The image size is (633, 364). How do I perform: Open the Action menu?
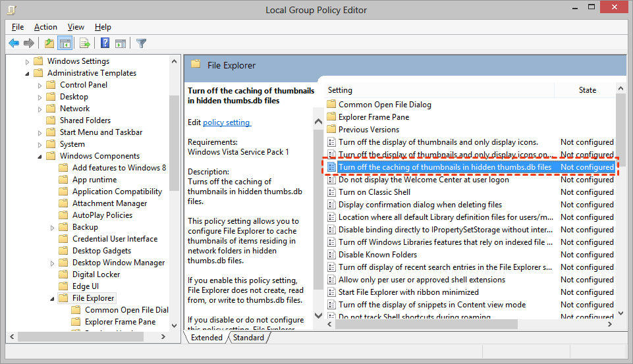45,27
